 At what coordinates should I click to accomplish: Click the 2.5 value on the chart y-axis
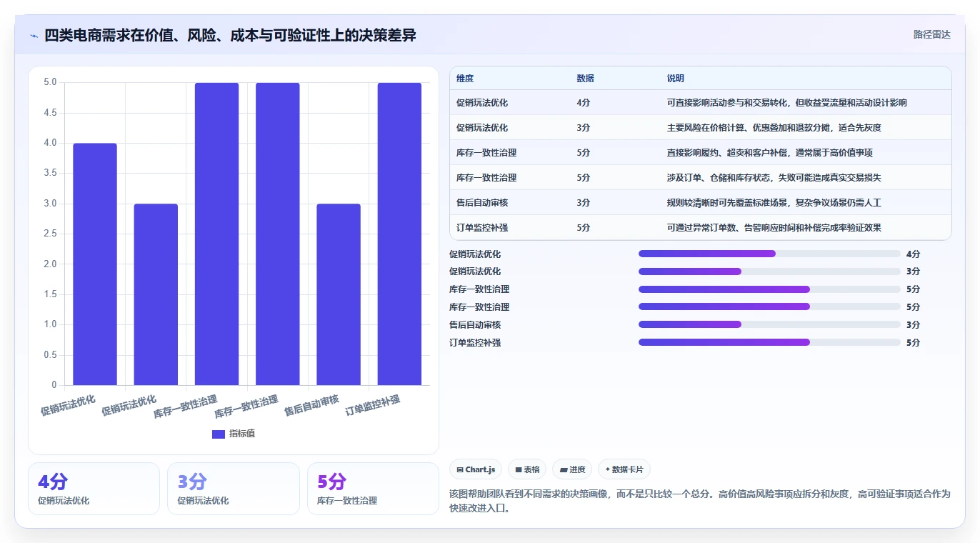coord(50,234)
